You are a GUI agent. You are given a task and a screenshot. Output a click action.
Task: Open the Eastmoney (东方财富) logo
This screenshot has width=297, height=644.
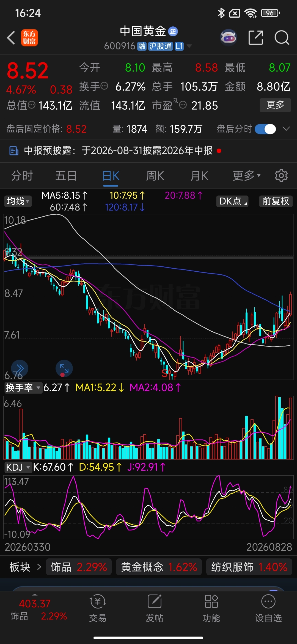(x=29, y=37)
